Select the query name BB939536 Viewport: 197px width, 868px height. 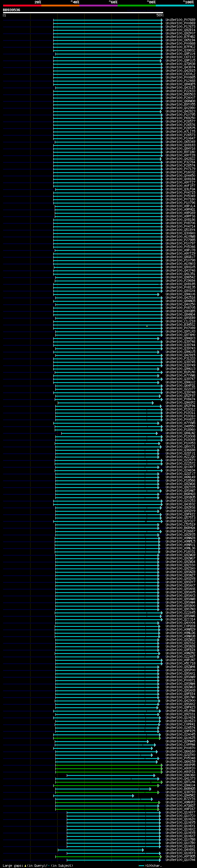pos(11,10)
